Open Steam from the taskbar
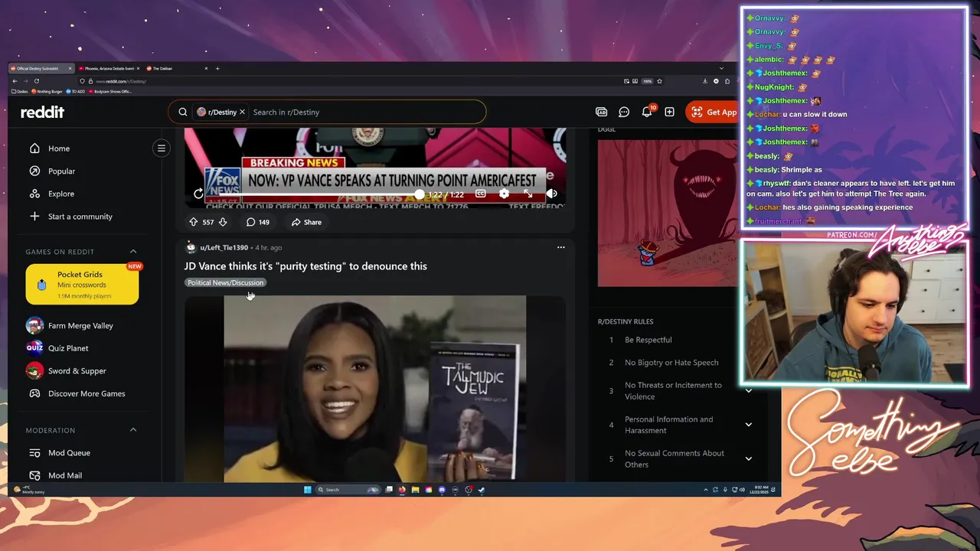The width and height of the screenshot is (980, 551). click(482, 490)
